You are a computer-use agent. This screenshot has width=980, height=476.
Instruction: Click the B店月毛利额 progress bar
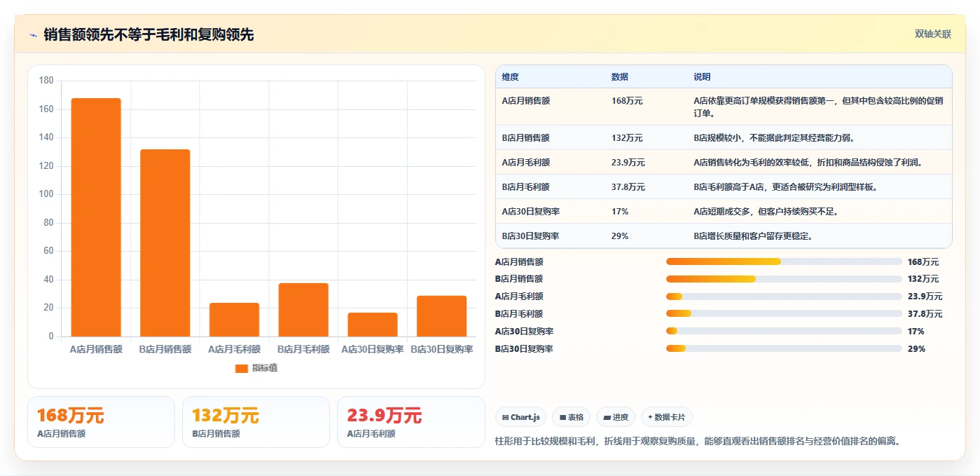pos(784,313)
